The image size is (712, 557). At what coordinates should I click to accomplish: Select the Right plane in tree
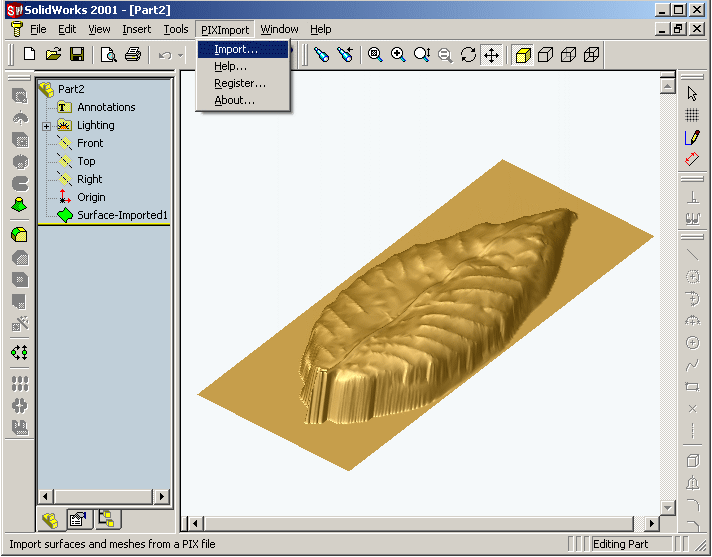coord(89,179)
